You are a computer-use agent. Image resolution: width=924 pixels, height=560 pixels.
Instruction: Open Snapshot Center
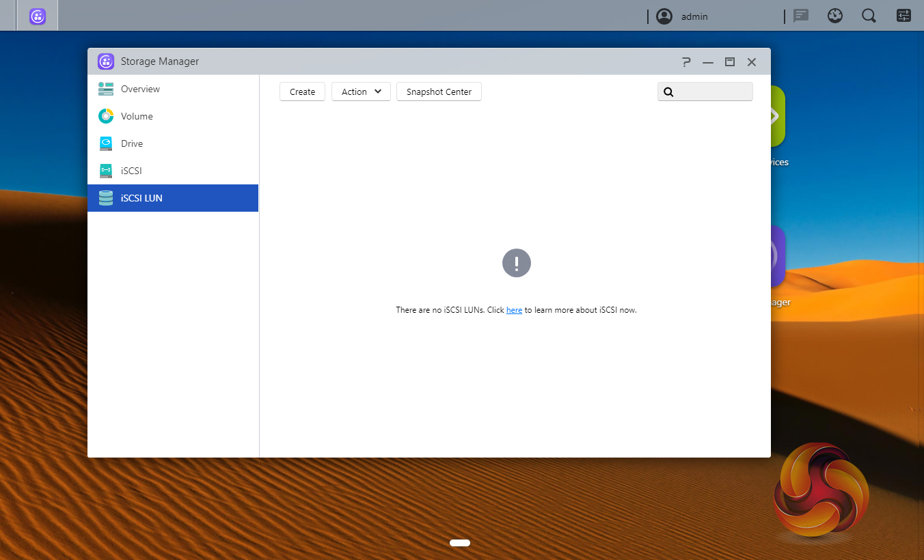tap(439, 92)
